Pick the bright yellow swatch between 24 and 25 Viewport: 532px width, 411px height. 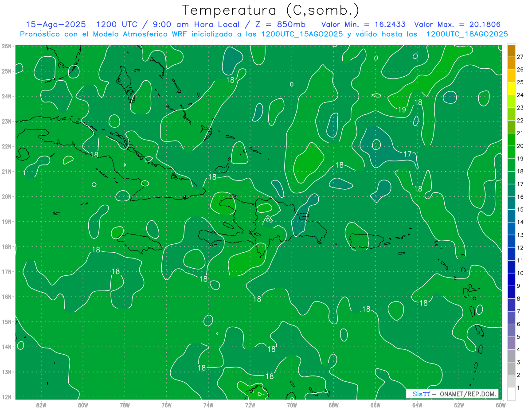[x=511, y=88]
